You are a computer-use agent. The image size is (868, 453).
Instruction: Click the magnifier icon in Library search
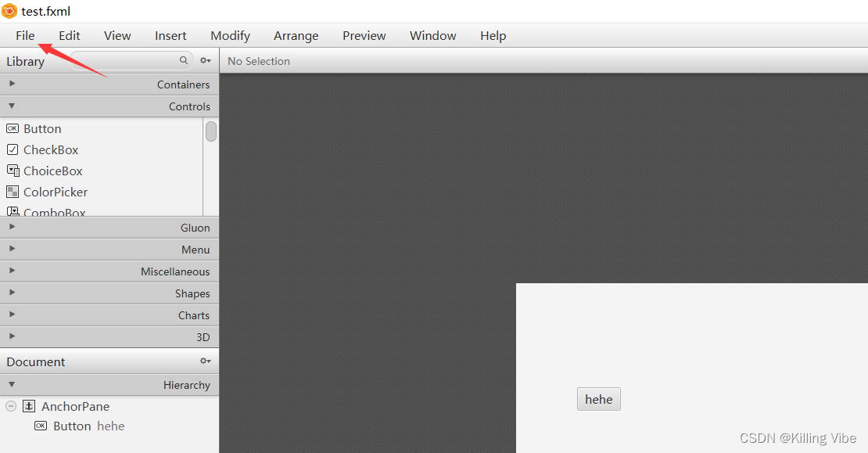pos(184,60)
